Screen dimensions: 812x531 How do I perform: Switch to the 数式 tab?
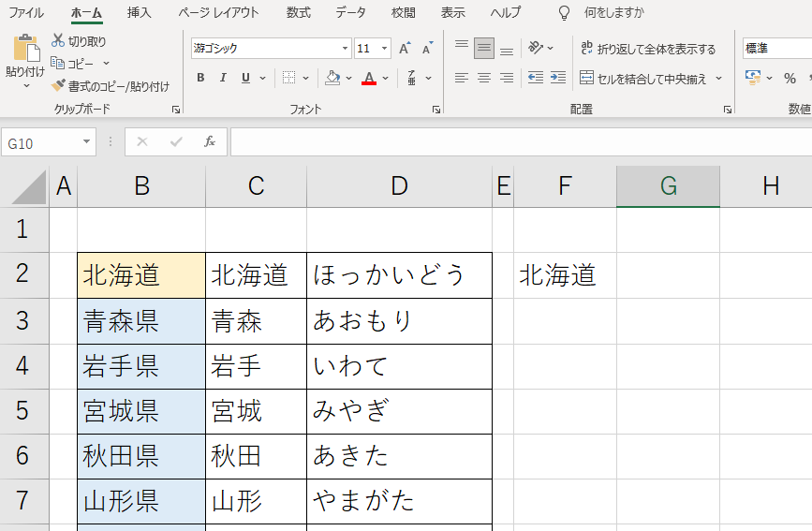click(x=299, y=12)
